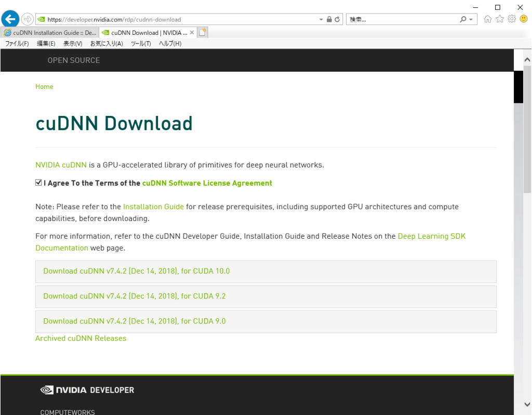The image size is (532, 415).
Task: Open Archived cuDNN Releases link
Action: [81, 338]
